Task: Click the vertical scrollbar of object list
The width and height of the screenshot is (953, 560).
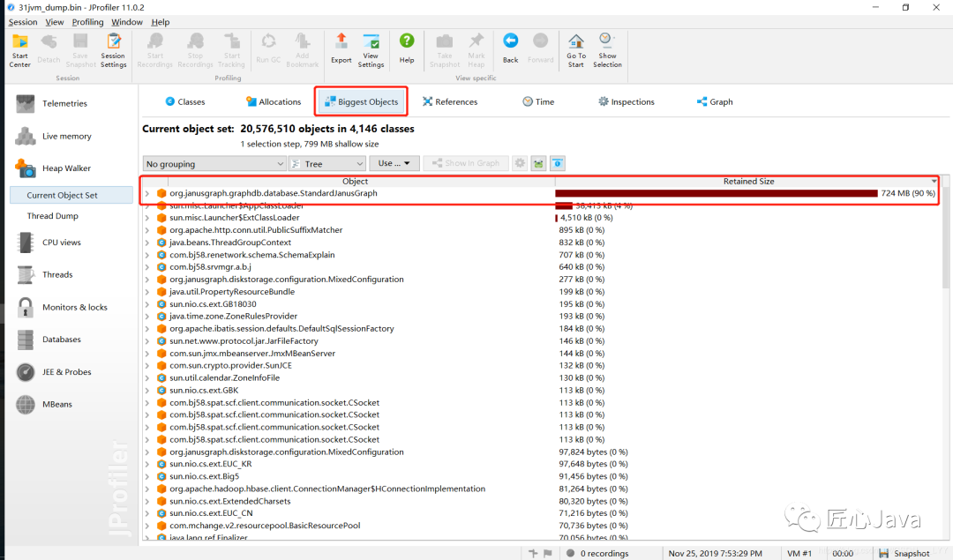Action: click(945, 237)
